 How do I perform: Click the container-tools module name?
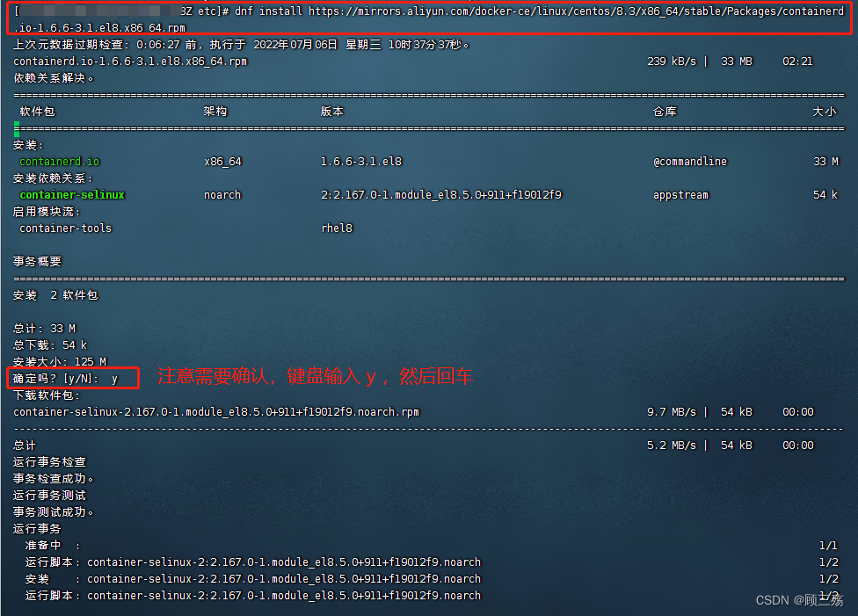(64, 228)
